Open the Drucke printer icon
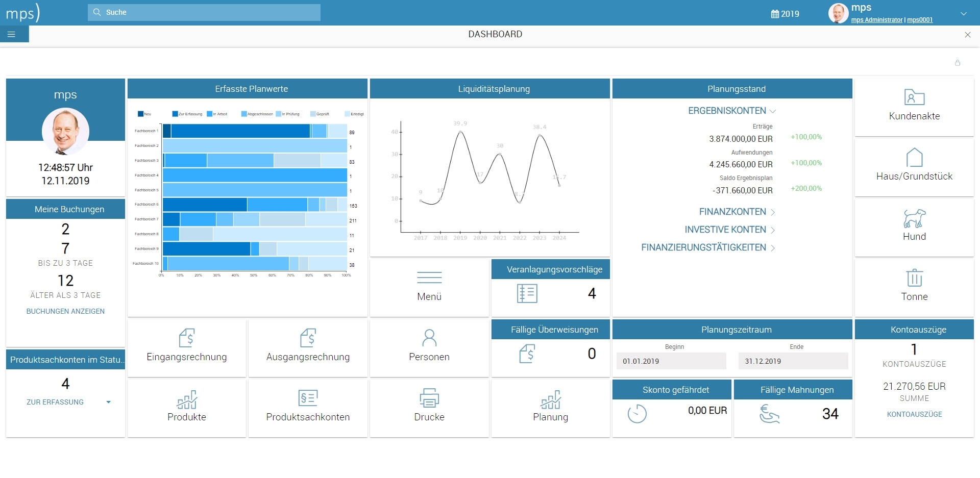Screen dimensions: 980x478 (429, 398)
